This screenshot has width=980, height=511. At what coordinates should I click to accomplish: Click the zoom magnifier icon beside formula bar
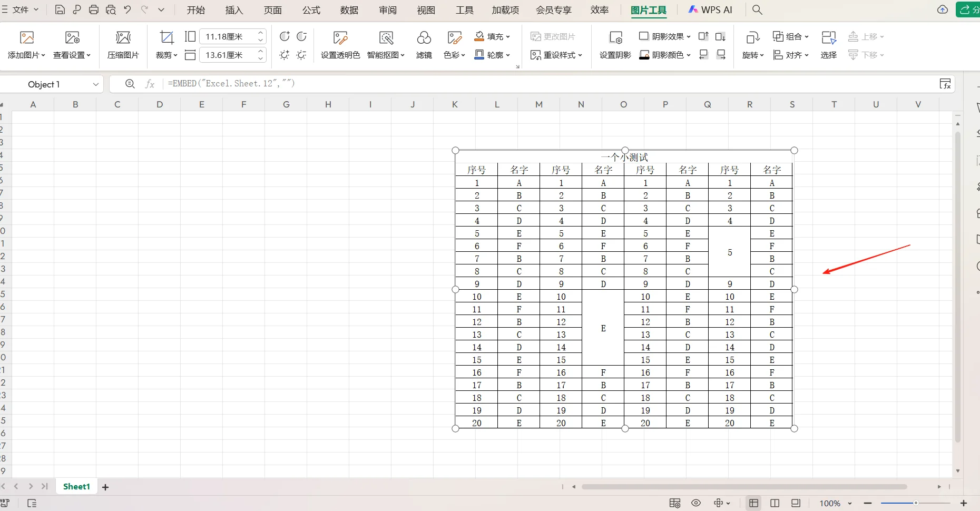coord(130,84)
